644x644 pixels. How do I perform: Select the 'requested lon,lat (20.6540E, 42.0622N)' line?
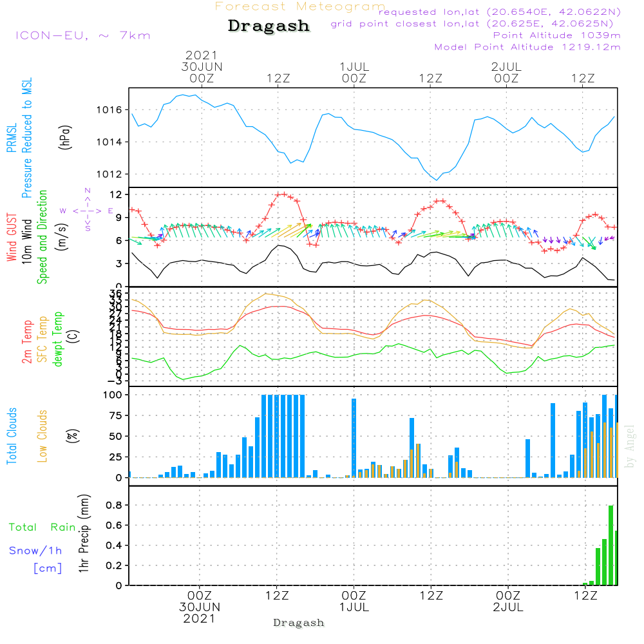[500, 12]
